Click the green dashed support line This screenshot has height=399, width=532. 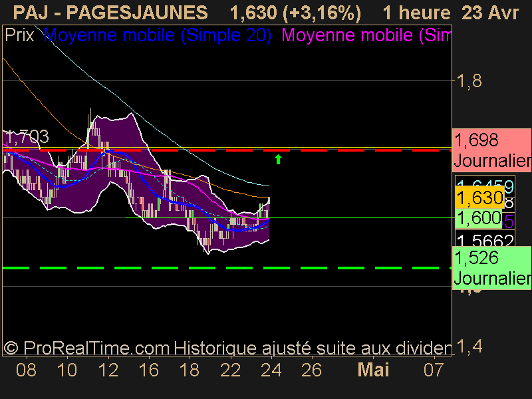227,268
